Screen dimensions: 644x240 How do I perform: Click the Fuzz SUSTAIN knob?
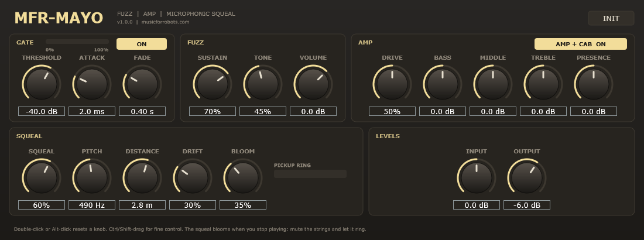213,84
